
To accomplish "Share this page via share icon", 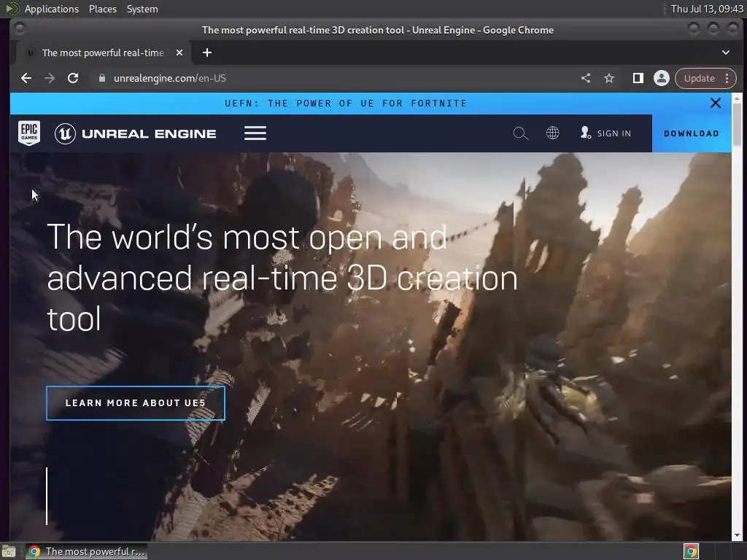I will [586, 78].
